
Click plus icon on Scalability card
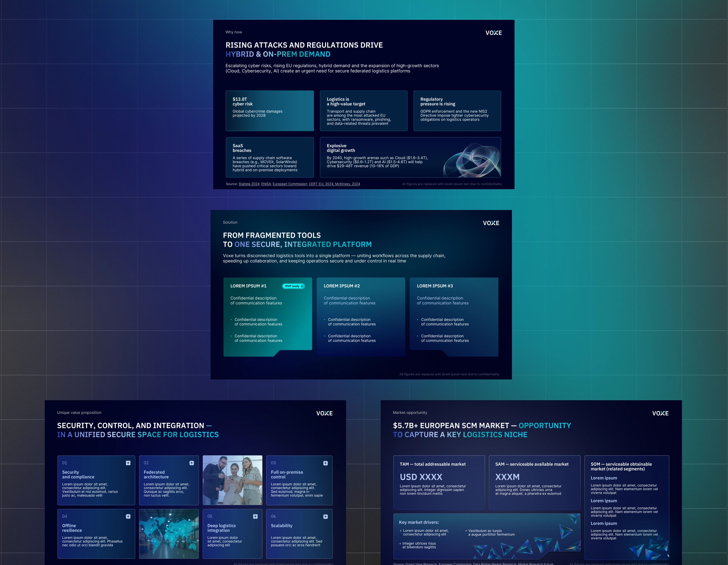point(325,517)
